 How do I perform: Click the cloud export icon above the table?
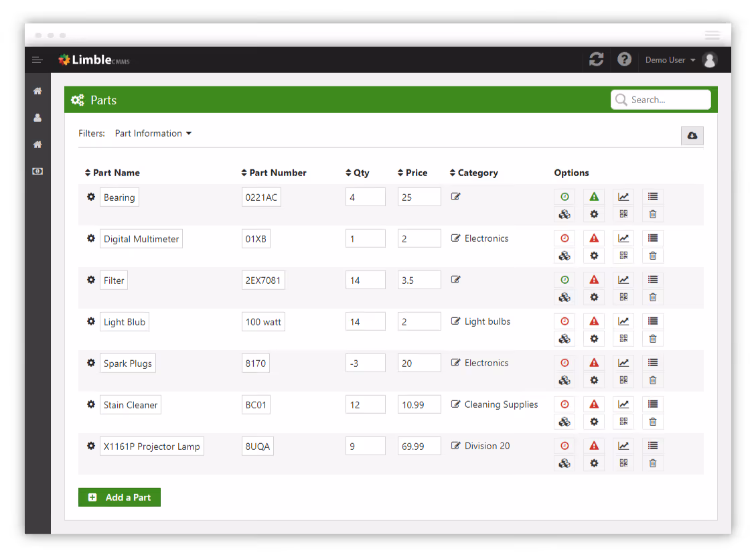pyautogui.click(x=692, y=135)
